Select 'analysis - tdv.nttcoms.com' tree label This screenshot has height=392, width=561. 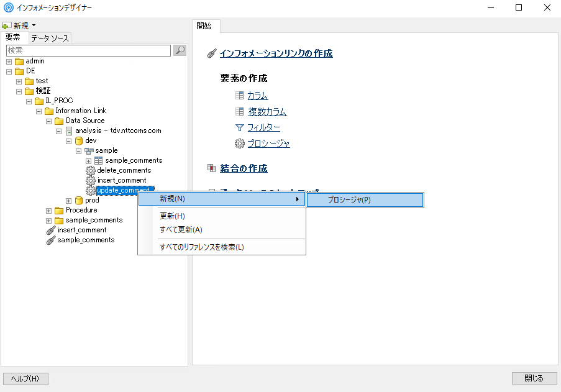click(x=118, y=130)
